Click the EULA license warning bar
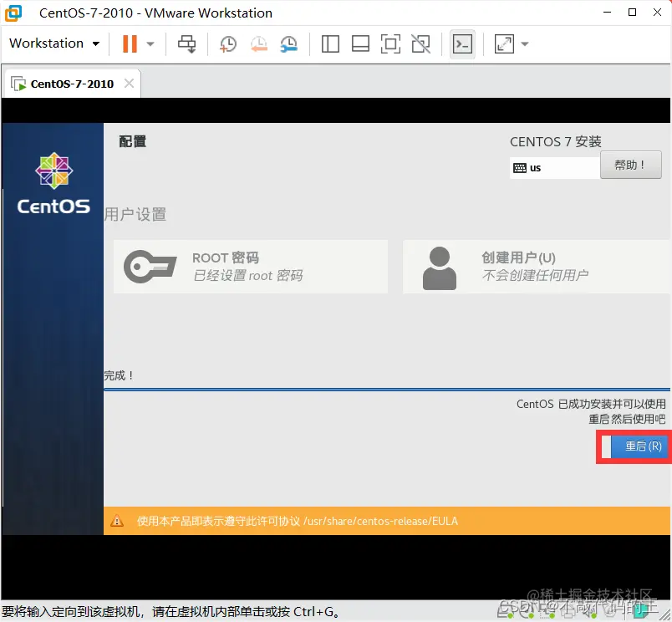Image resolution: width=672 pixels, height=622 pixels. pos(387,521)
